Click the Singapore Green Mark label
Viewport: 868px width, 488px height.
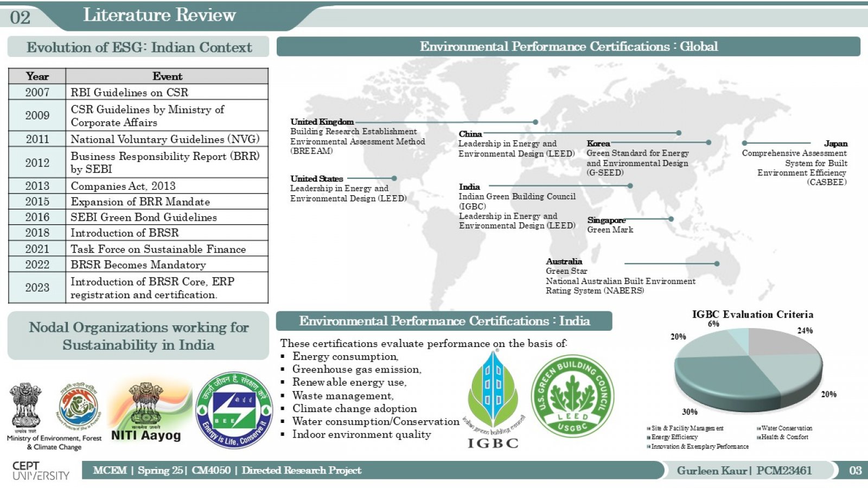click(610, 225)
